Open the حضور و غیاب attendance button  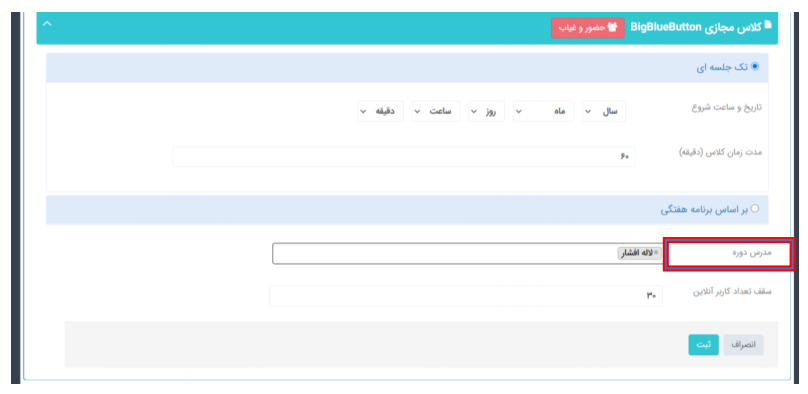coord(587,28)
